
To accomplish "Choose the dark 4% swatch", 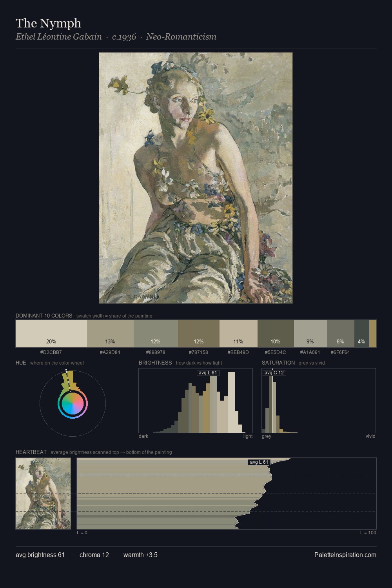I will (x=361, y=334).
